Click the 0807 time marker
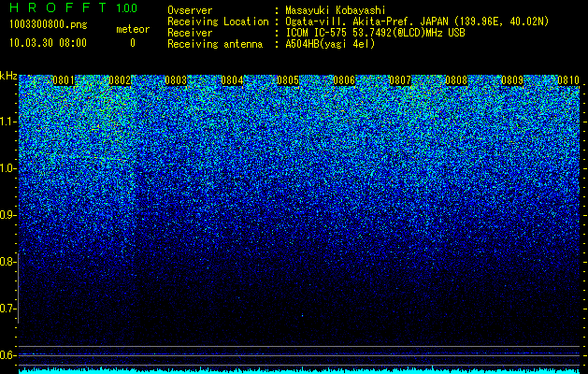 400,80
